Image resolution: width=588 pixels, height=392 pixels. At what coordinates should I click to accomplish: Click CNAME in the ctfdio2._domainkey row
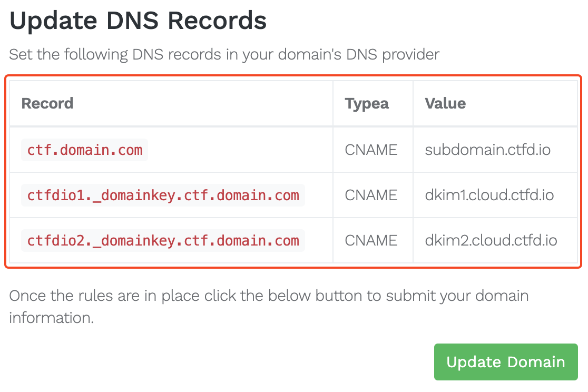click(x=371, y=241)
